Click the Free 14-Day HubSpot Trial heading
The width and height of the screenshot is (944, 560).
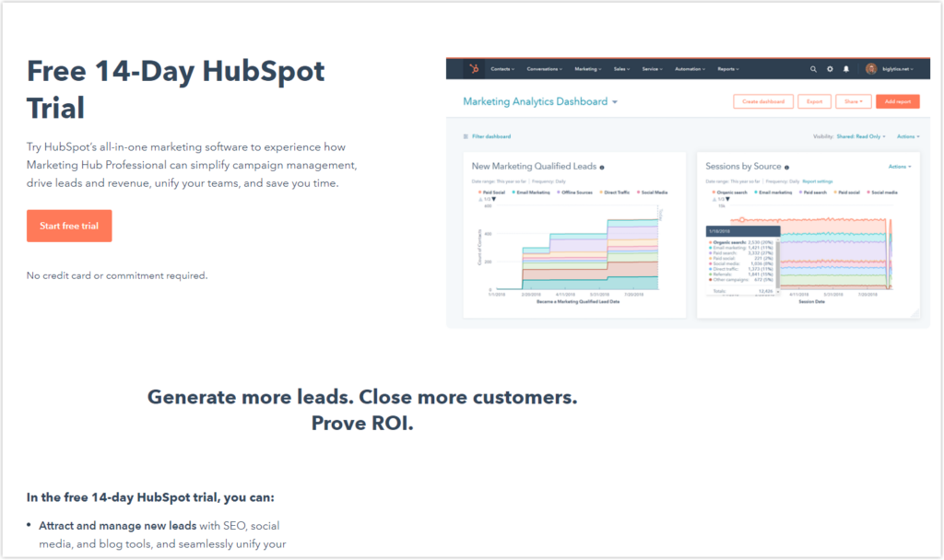pyautogui.click(x=176, y=89)
